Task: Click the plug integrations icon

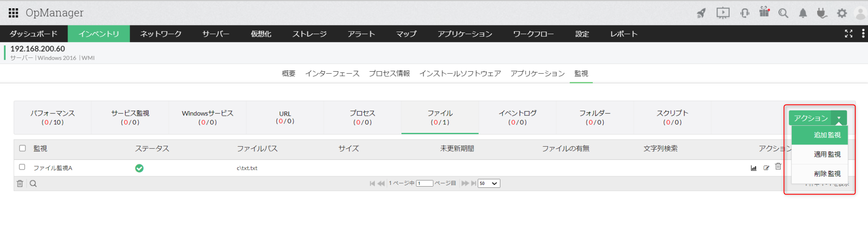Action: [822, 13]
